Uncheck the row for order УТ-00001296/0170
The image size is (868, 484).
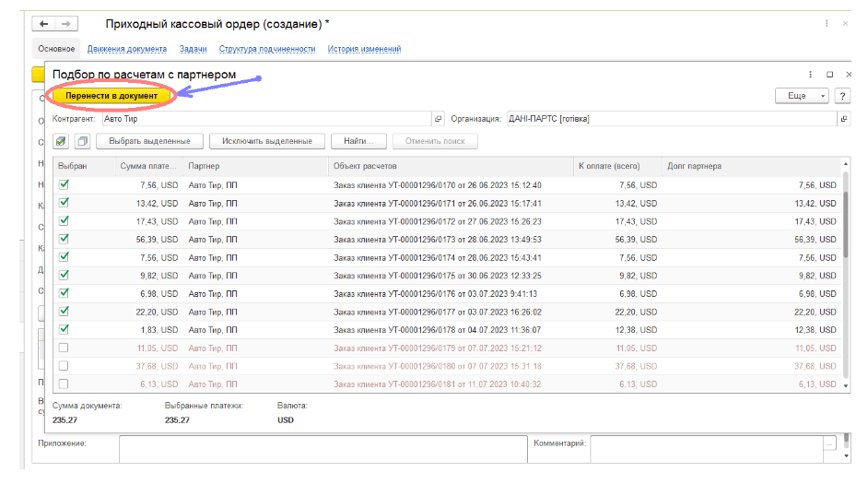[64, 185]
